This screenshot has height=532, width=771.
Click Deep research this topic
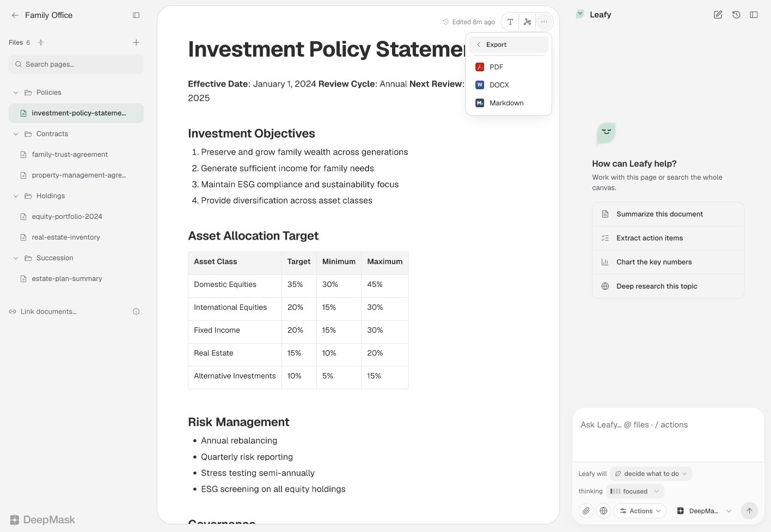668,286
